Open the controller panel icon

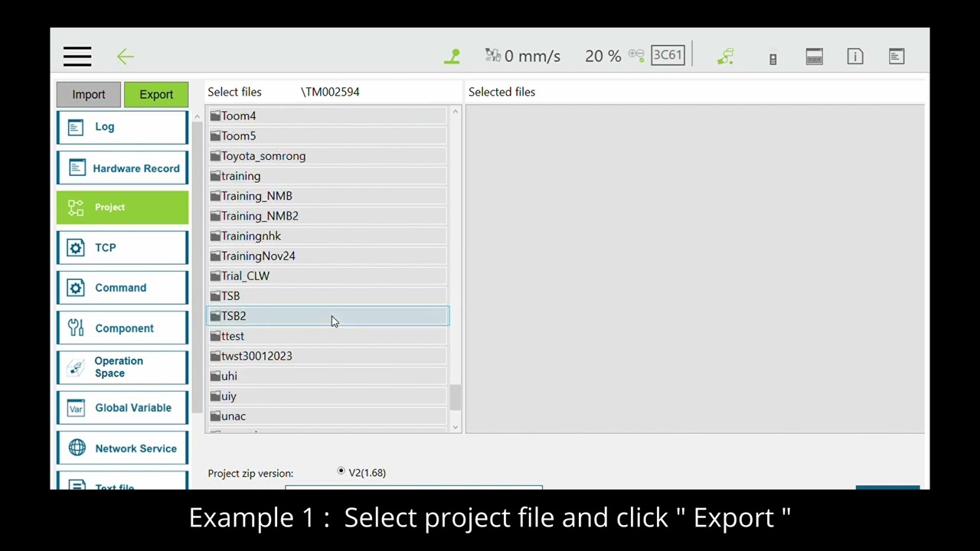coord(815,56)
